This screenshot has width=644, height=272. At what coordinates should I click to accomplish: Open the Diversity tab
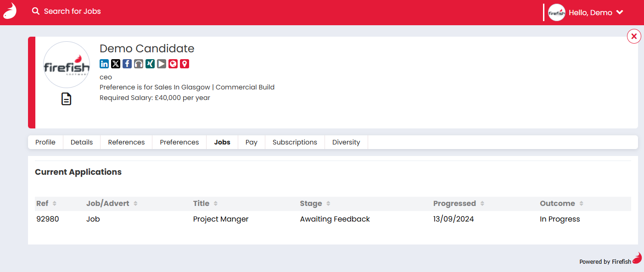tap(346, 142)
